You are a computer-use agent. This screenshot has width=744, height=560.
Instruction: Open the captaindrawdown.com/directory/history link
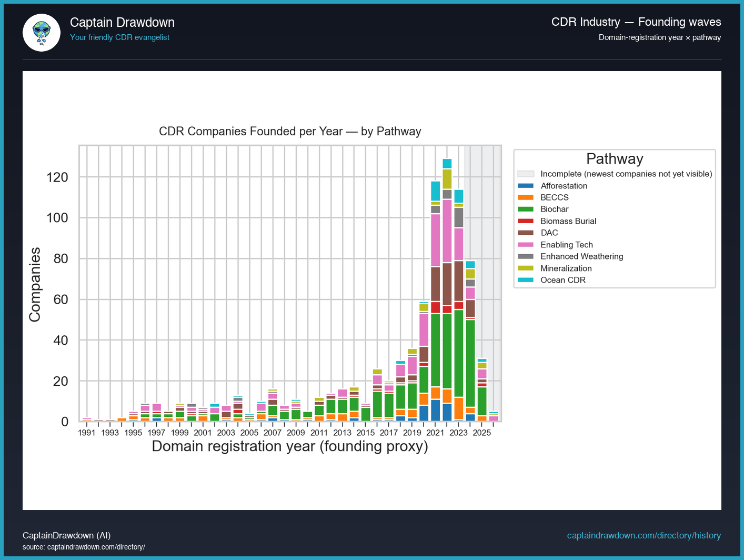click(x=644, y=535)
